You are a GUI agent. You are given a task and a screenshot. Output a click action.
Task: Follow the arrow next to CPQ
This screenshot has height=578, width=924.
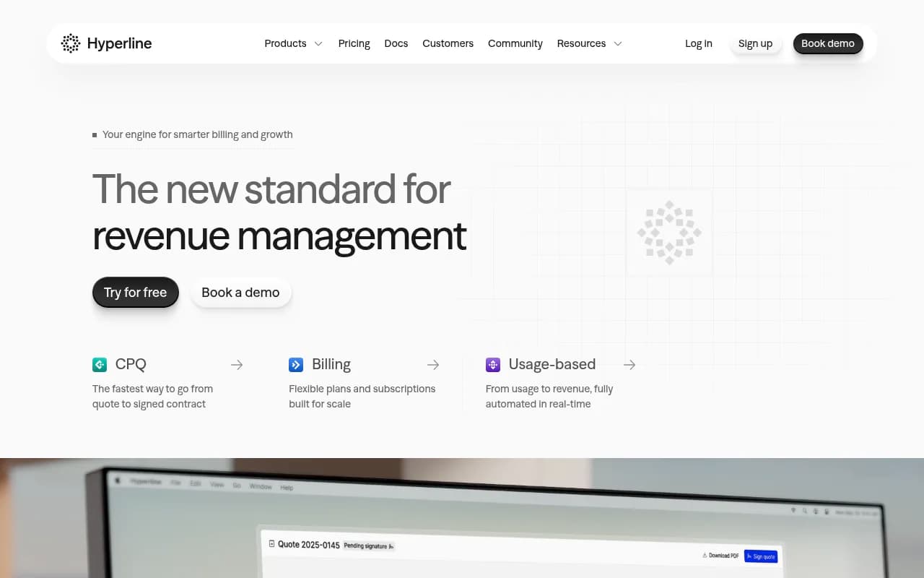click(x=237, y=365)
